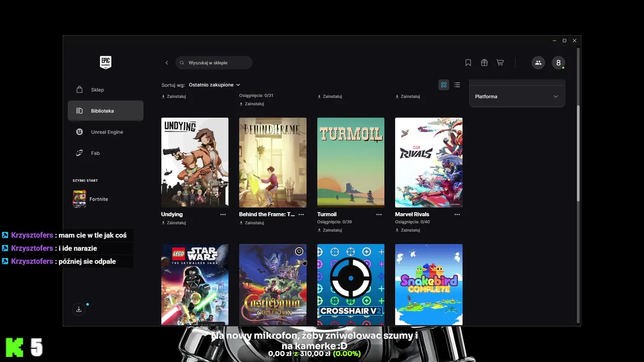Focus the Wyszukaj w sklepie search field
Viewport: 644px width, 362px height.
(x=214, y=63)
